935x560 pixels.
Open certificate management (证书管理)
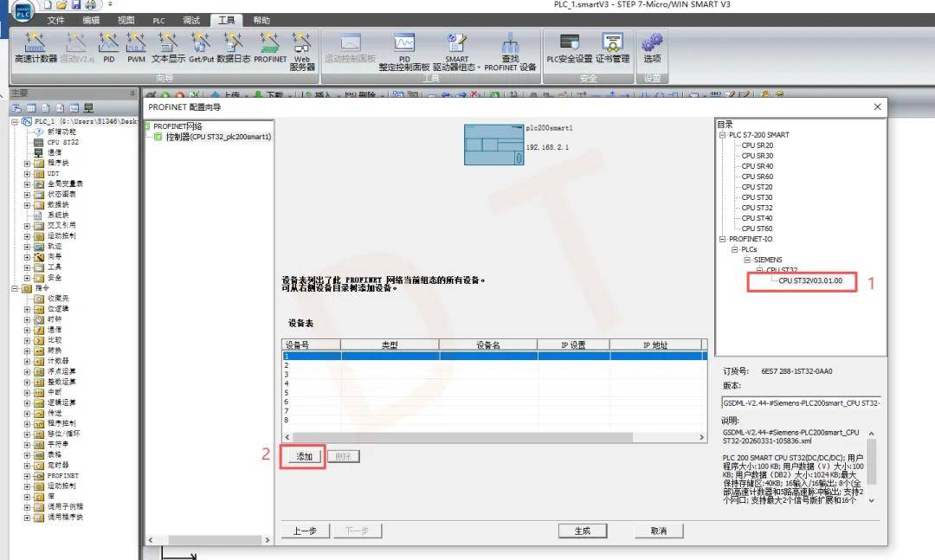[612, 48]
